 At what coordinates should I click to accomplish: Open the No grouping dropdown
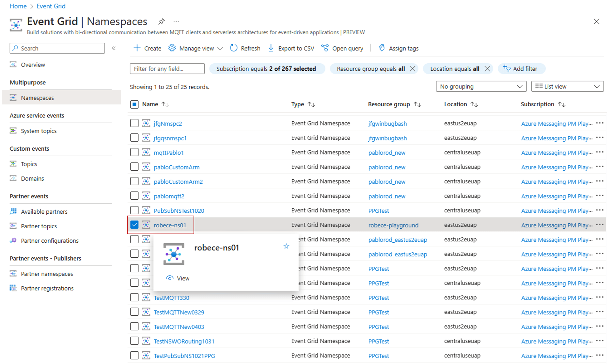point(481,86)
